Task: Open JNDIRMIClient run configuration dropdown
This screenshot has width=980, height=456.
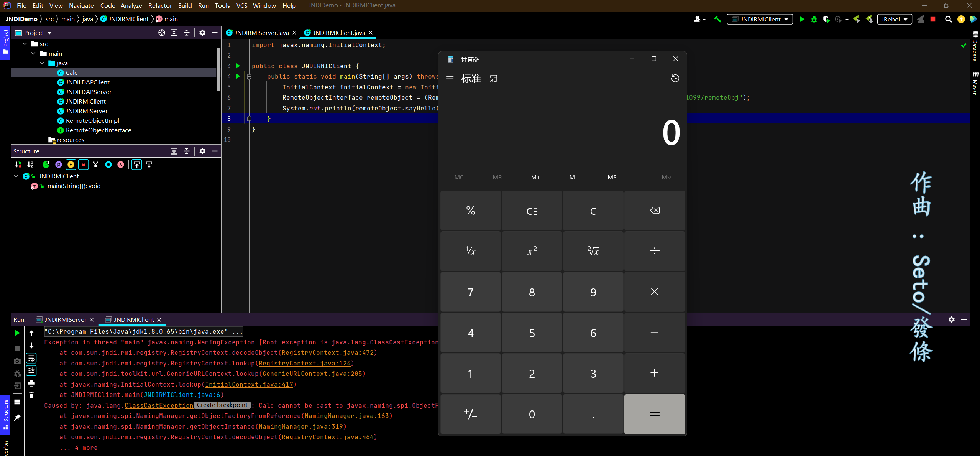Action: coord(760,19)
